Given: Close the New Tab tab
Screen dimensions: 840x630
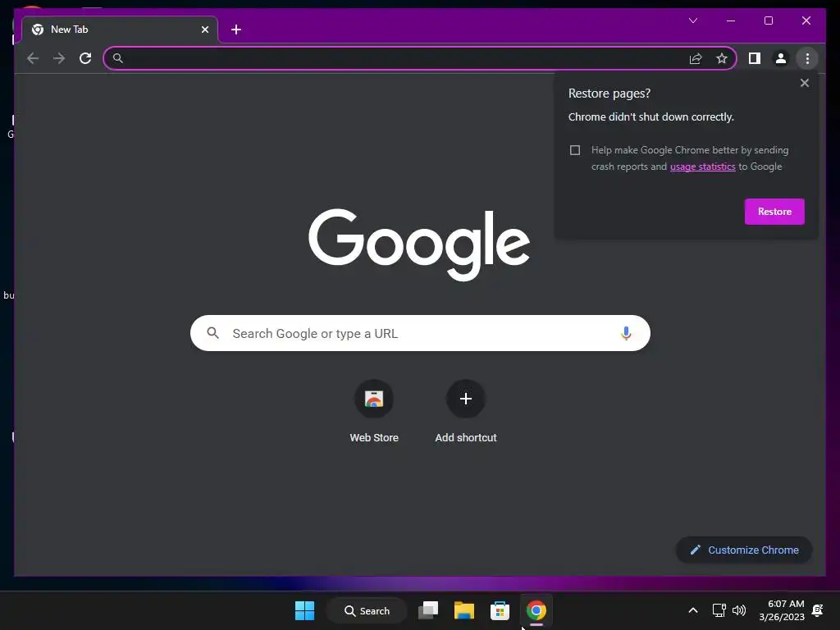Looking at the screenshot, I should [x=204, y=30].
